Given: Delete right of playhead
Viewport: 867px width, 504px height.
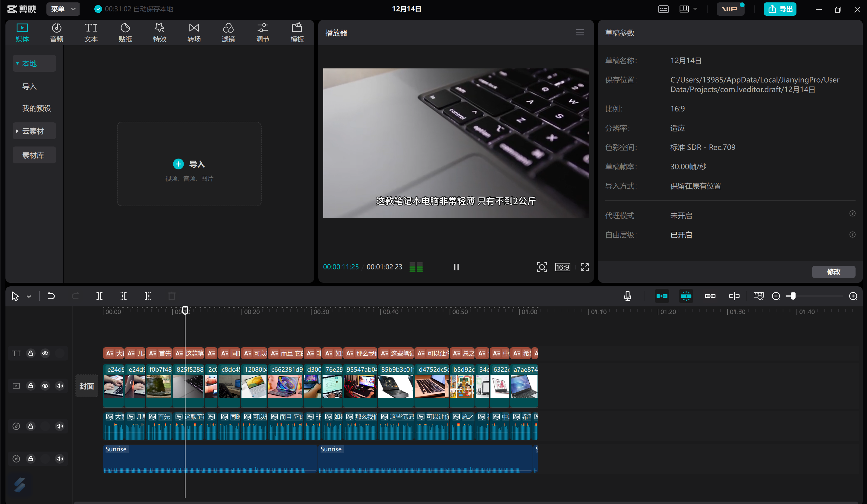Looking at the screenshot, I should point(148,296).
